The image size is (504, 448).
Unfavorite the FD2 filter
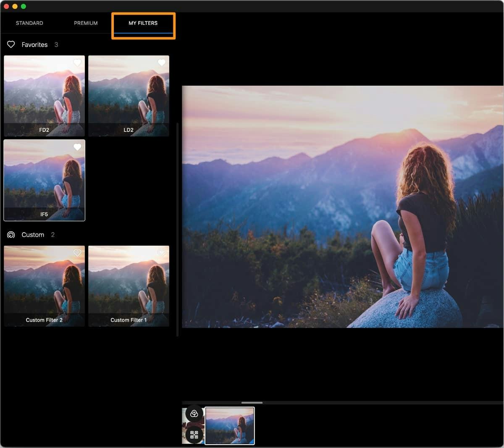point(78,63)
